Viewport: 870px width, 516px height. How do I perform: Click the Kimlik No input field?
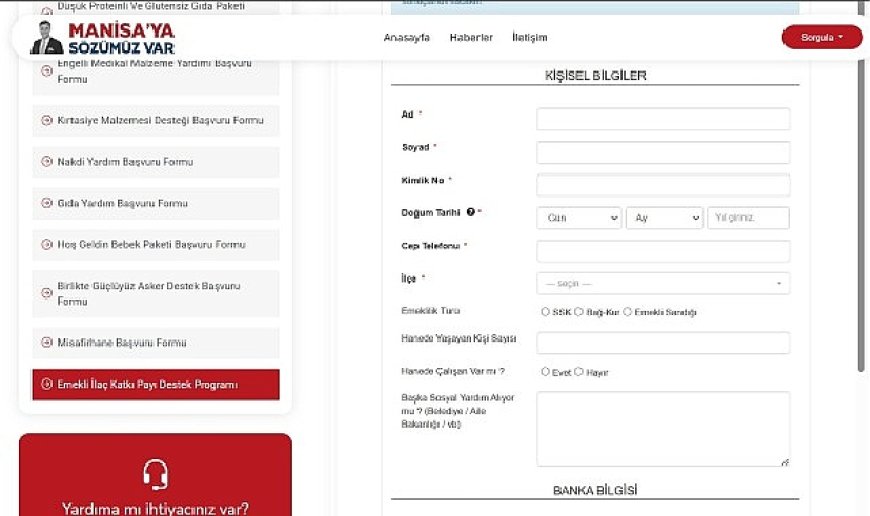pyautogui.click(x=663, y=185)
